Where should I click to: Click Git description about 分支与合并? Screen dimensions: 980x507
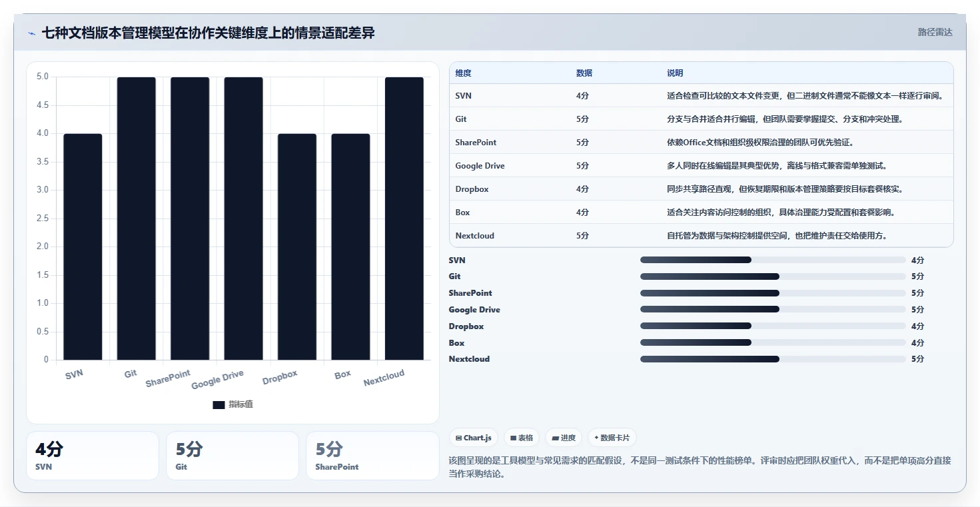tap(785, 119)
